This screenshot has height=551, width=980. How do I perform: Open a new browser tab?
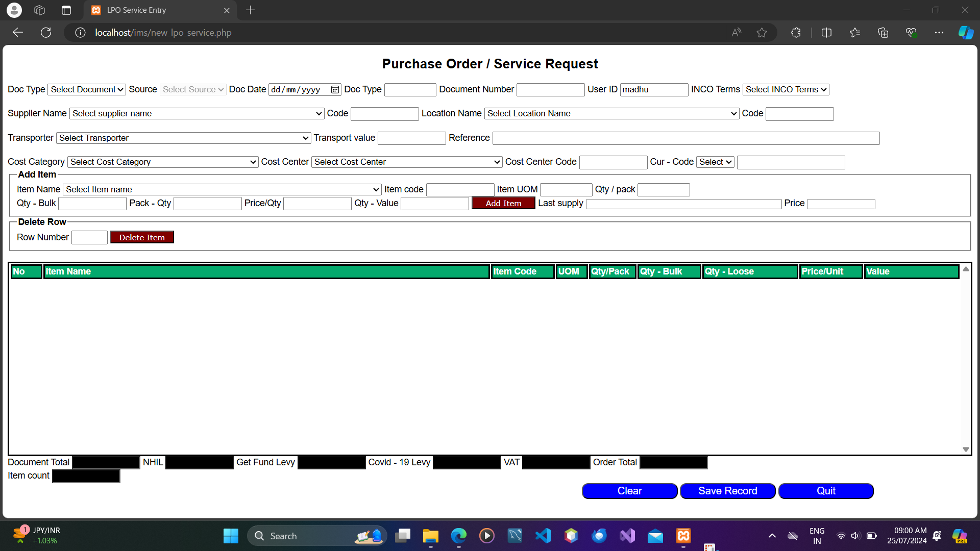tap(250, 10)
